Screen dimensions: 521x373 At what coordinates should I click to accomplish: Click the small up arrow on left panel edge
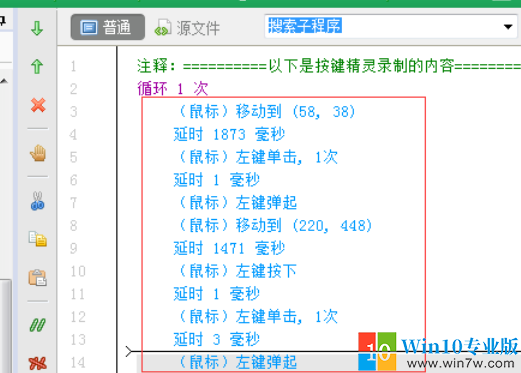pyautogui.click(x=4, y=81)
